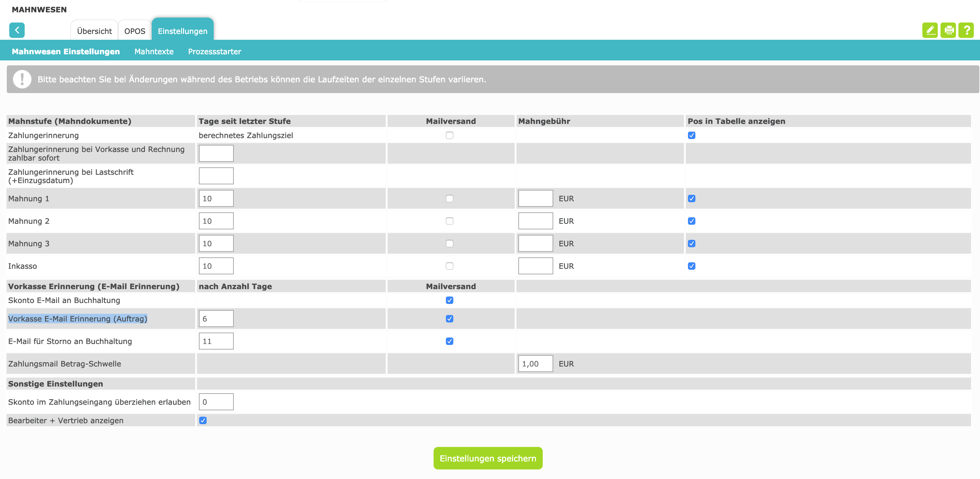980x479 pixels.
Task: Click the green print icon
Action: [948, 31]
